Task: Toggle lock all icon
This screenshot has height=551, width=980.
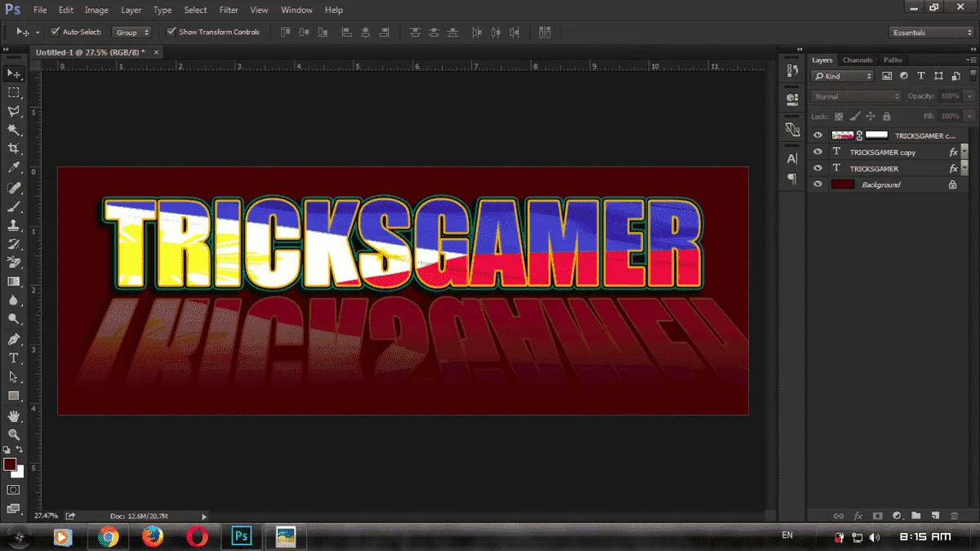Action: (887, 117)
